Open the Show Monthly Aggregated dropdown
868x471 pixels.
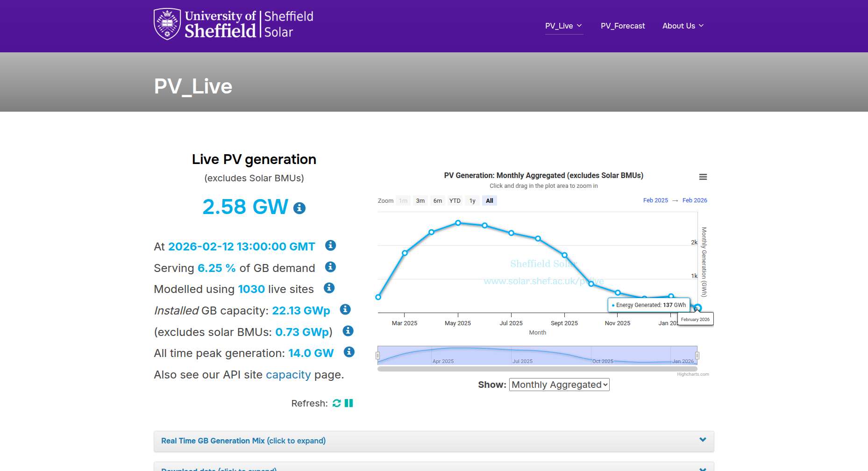pyautogui.click(x=559, y=385)
